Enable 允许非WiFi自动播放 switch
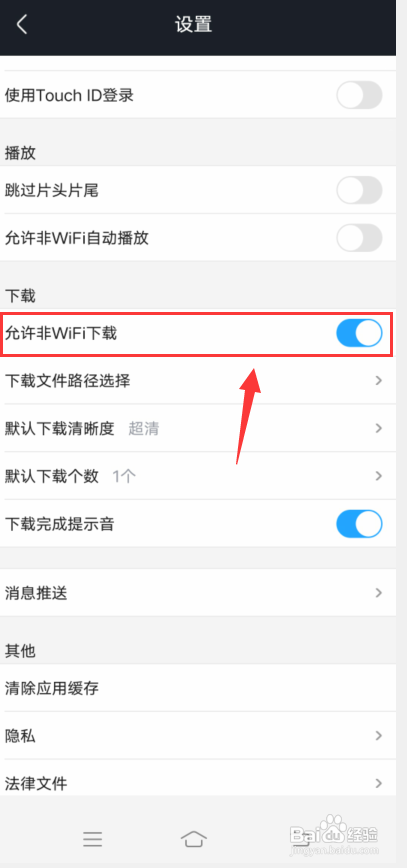 coord(359,238)
